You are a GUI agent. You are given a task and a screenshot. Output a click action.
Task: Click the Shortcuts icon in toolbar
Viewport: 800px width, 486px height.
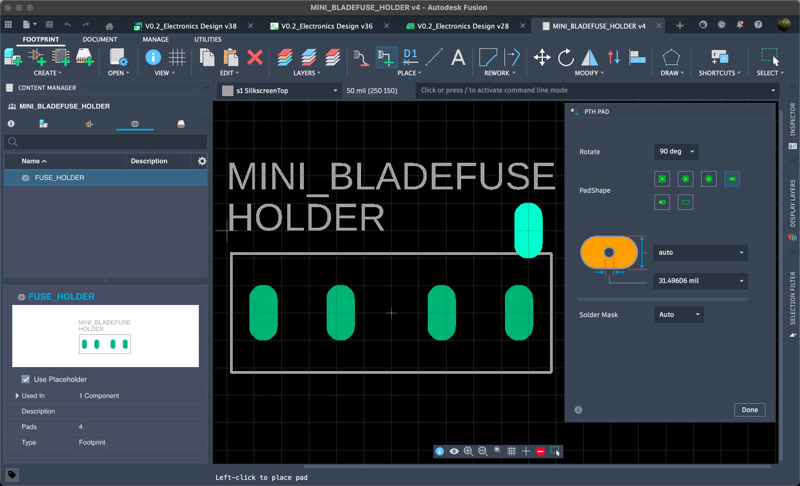[719, 57]
